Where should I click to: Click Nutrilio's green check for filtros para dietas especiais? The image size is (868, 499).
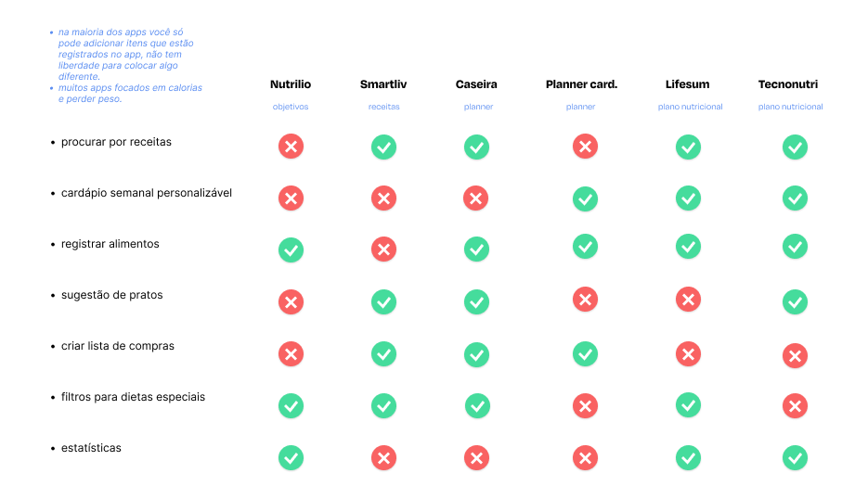(291, 406)
